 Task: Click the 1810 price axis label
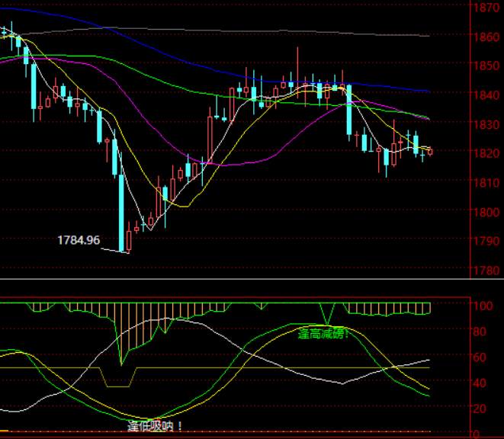click(486, 183)
